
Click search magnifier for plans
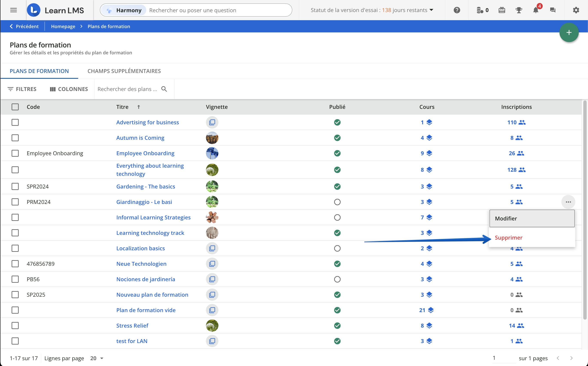pyautogui.click(x=164, y=89)
